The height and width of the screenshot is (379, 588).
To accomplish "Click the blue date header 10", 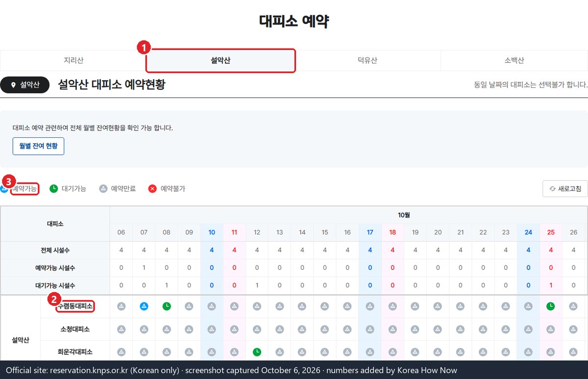I will tap(212, 232).
